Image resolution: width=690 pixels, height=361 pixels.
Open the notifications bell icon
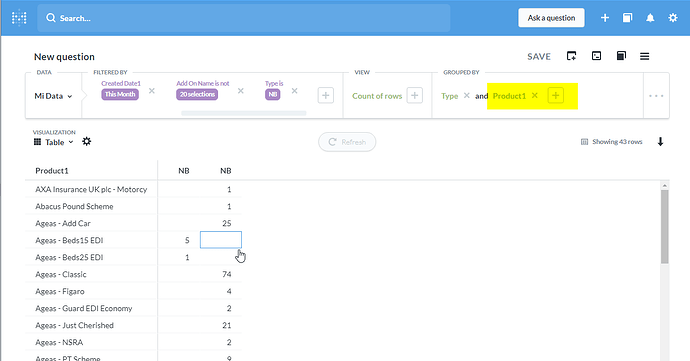point(650,18)
